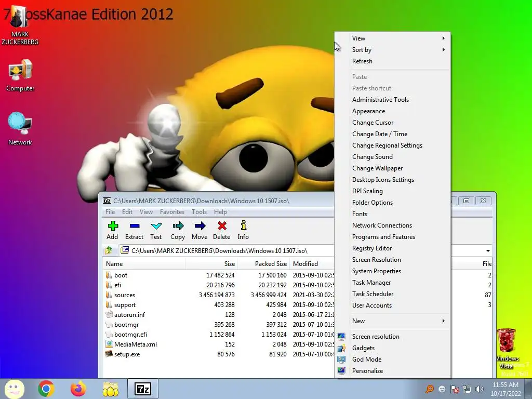532x399 pixels.
Task: Go up one folder level in 7-Zip
Action: click(x=109, y=250)
